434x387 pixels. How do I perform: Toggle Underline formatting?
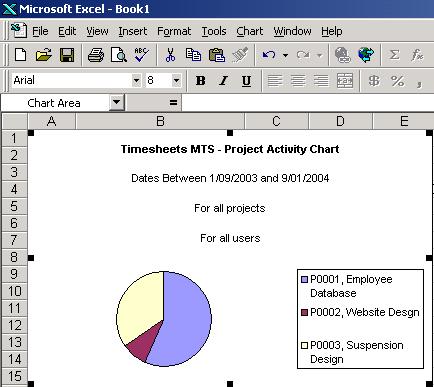tap(246, 80)
